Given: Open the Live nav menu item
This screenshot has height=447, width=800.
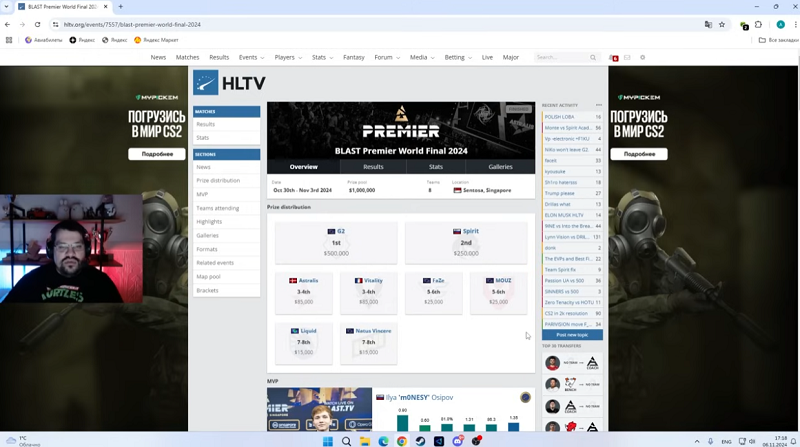Looking at the screenshot, I should point(487,58).
